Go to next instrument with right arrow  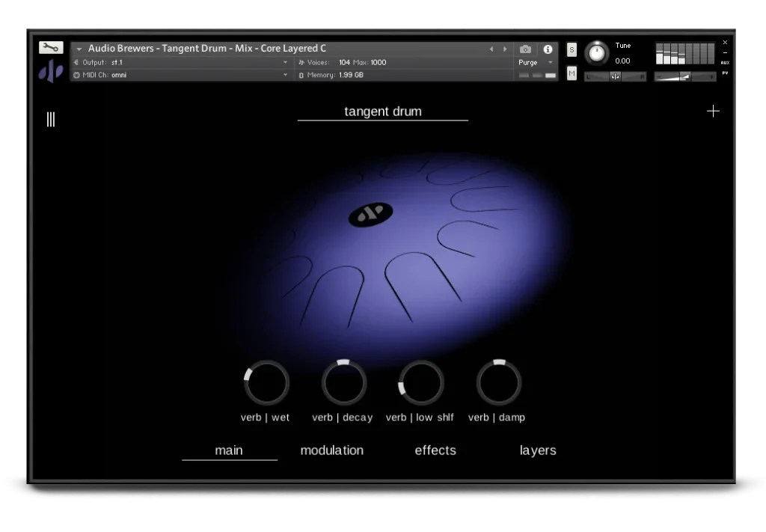click(x=505, y=49)
